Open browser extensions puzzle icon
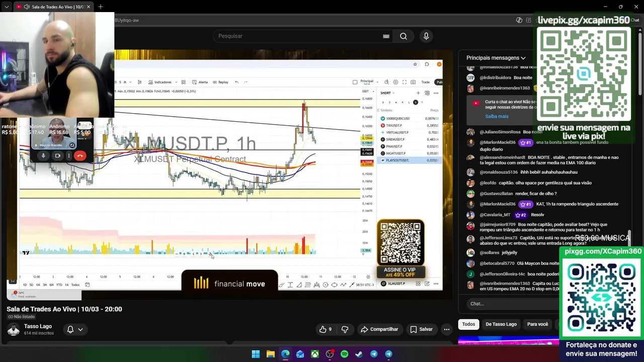644x362 pixels. click(x=427, y=64)
